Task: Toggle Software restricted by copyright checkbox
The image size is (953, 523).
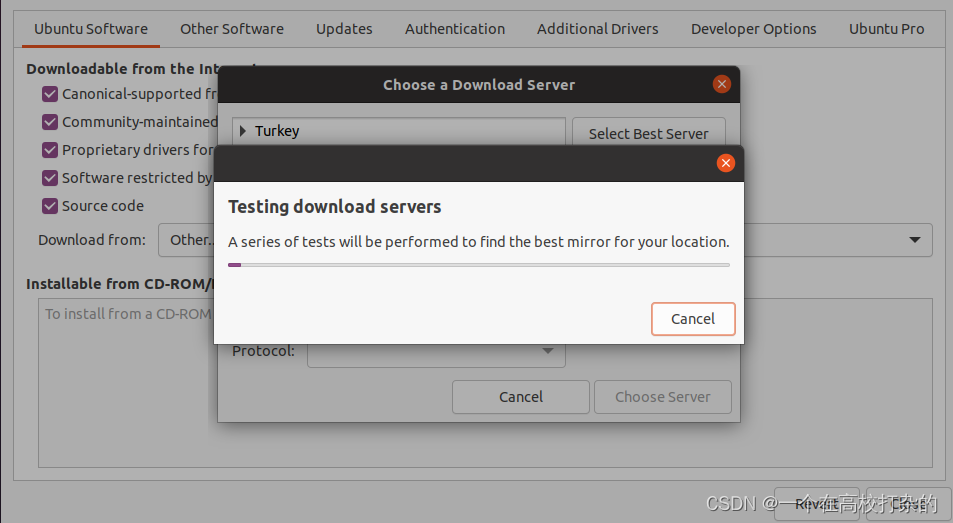Action: pyautogui.click(x=50, y=177)
